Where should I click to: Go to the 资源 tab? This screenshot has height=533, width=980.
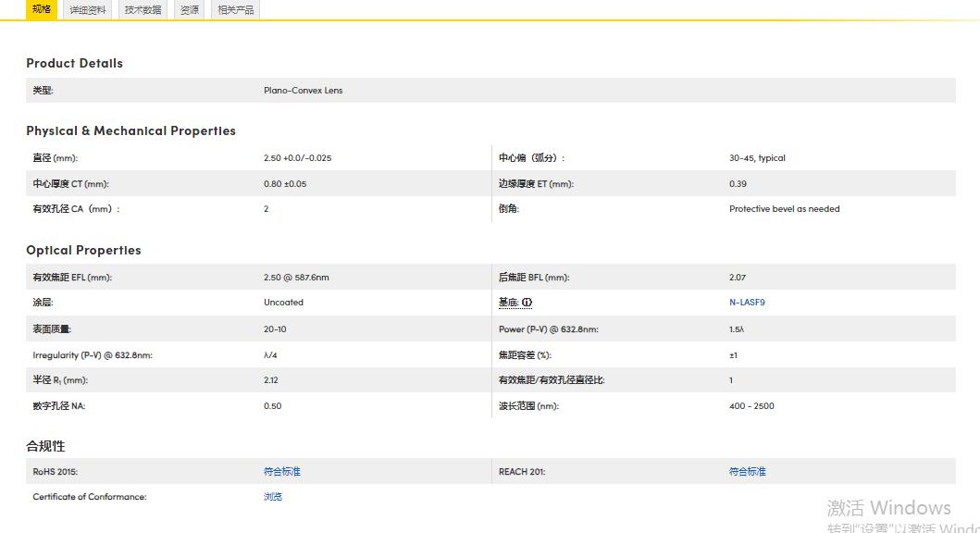point(190,10)
